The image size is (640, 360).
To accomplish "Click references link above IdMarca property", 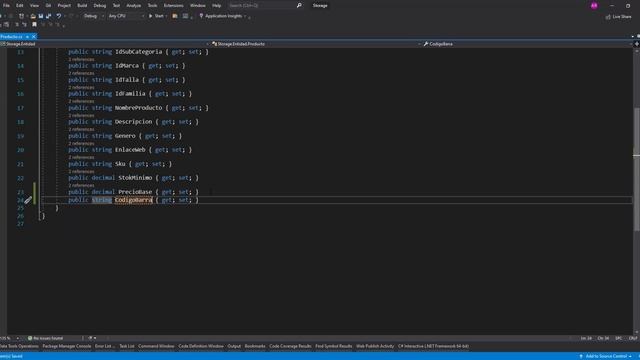I will [81, 59].
